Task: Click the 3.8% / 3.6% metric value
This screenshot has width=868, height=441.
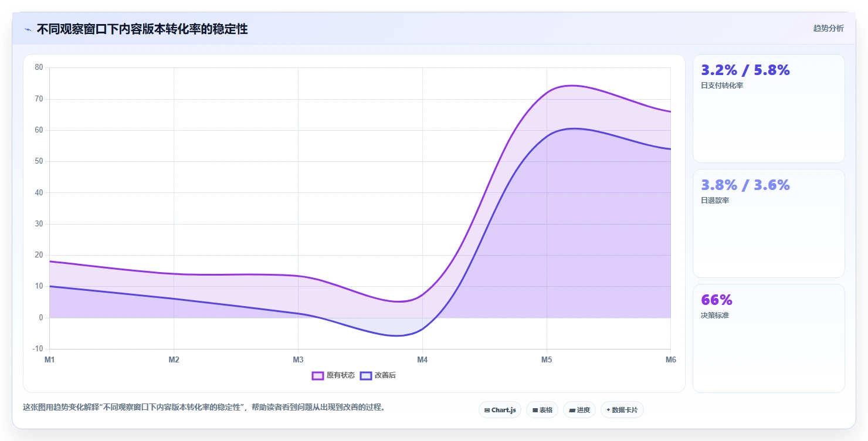Action: [745, 185]
